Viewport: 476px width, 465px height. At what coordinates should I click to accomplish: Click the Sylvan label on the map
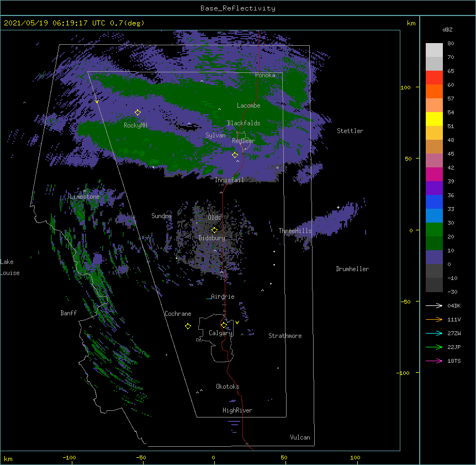(215, 135)
